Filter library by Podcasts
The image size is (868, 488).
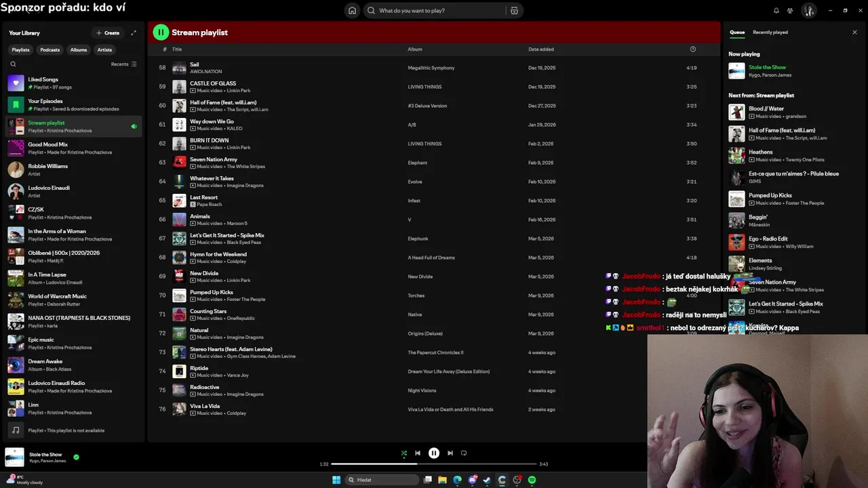[50, 49]
